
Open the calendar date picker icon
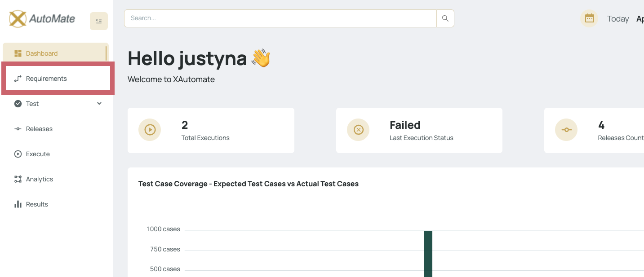pos(589,18)
